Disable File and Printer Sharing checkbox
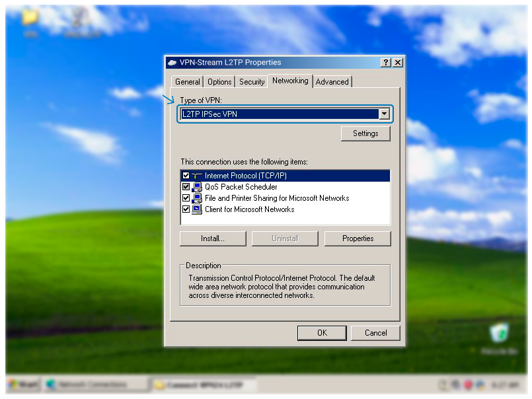The height and width of the screenshot is (399, 532). click(x=186, y=198)
